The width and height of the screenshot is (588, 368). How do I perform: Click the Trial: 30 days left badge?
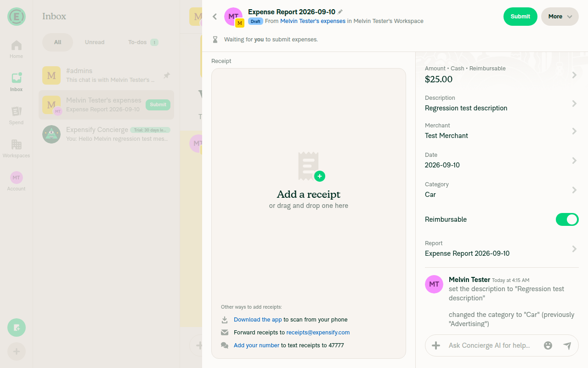tap(150, 130)
